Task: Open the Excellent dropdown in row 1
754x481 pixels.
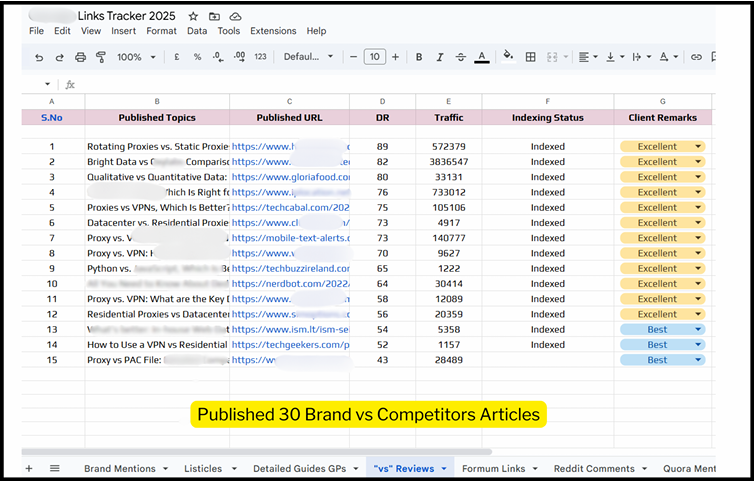Action: coord(663,147)
